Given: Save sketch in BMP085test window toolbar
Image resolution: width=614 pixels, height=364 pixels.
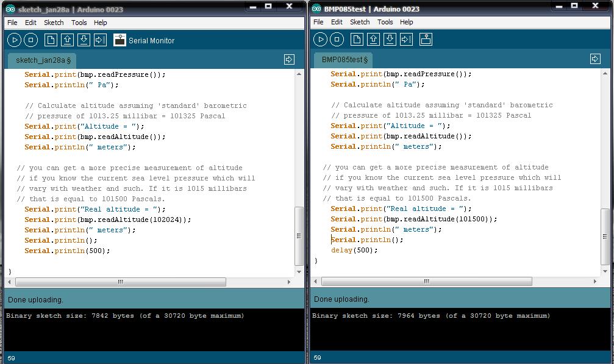Looking at the screenshot, I should point(390,39).
